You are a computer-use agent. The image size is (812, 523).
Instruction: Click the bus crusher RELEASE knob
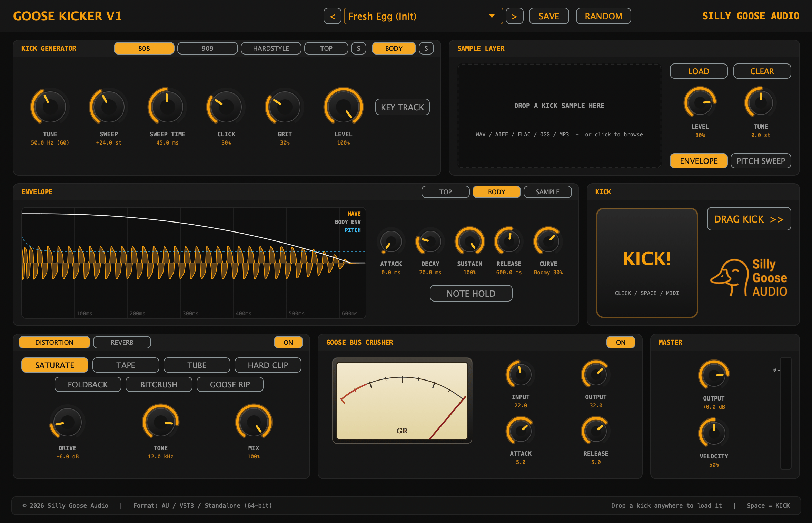coord(596,431)
